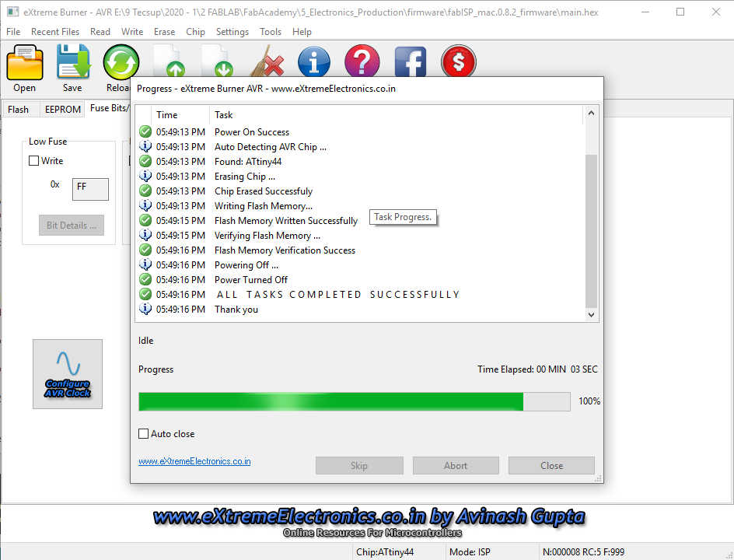Click the Close button in Progress dialog
734x560 pixels.
[551, 465]
